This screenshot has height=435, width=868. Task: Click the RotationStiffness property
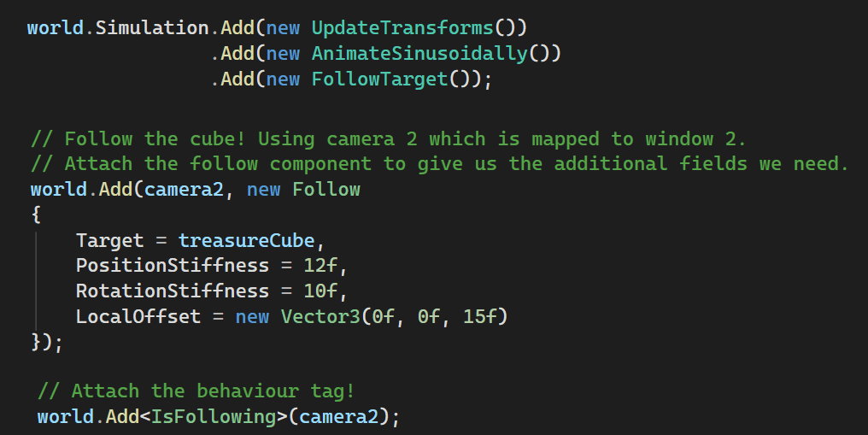tap(172, 291)
